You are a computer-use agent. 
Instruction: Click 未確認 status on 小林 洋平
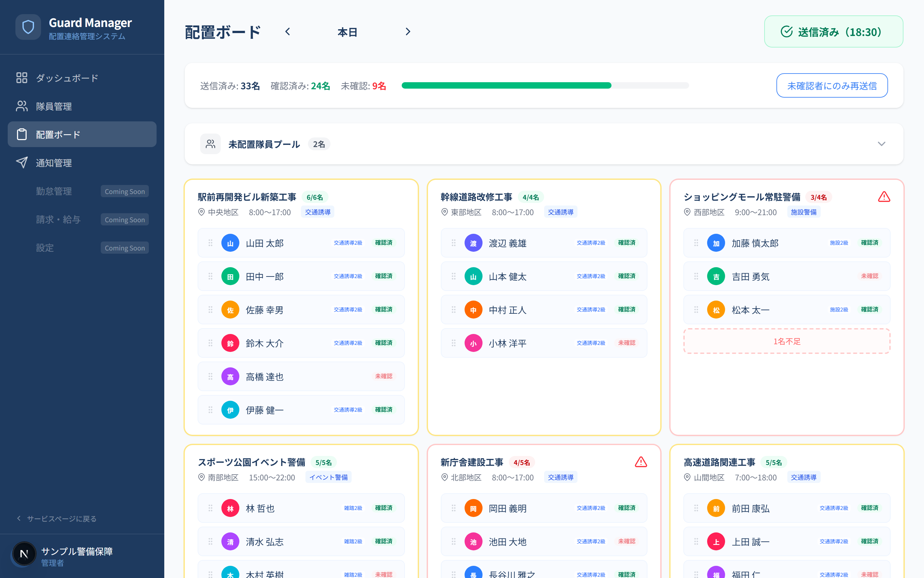(627, 343)
